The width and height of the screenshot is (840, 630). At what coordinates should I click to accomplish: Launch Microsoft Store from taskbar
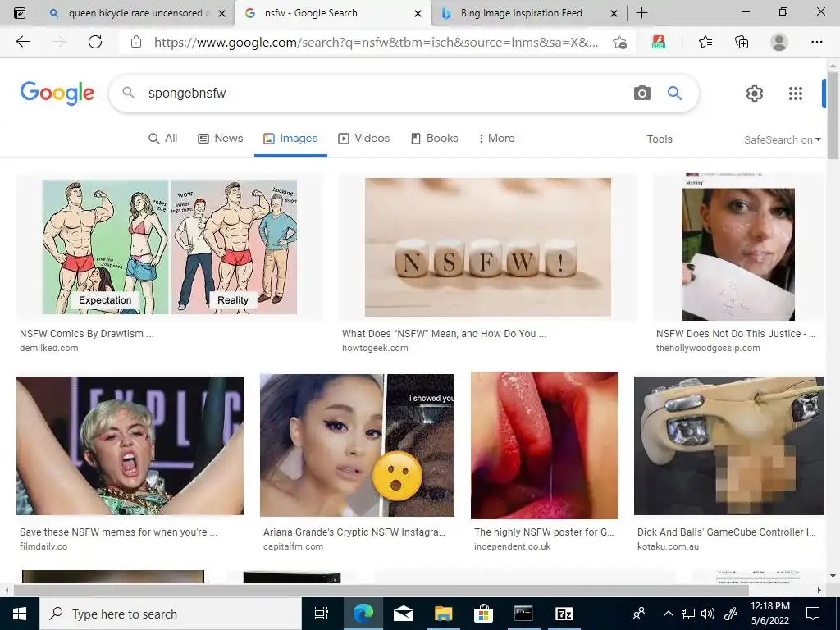pyautogui.click(x=482, y=614)
